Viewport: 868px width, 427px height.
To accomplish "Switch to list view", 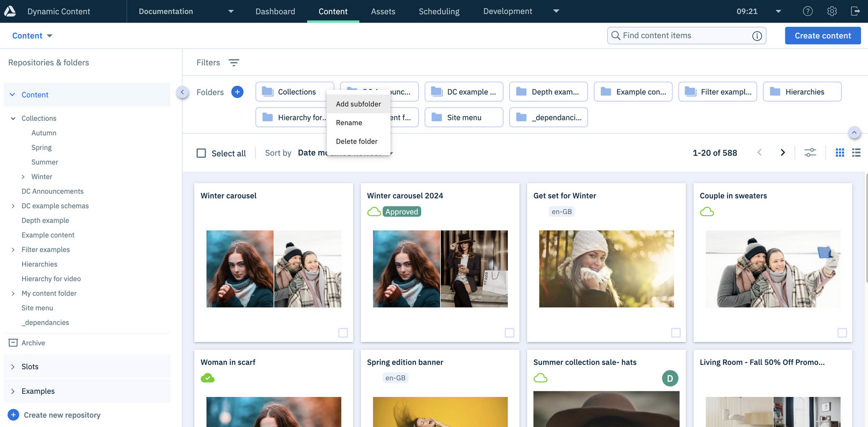I will click(x=856, y=153).
